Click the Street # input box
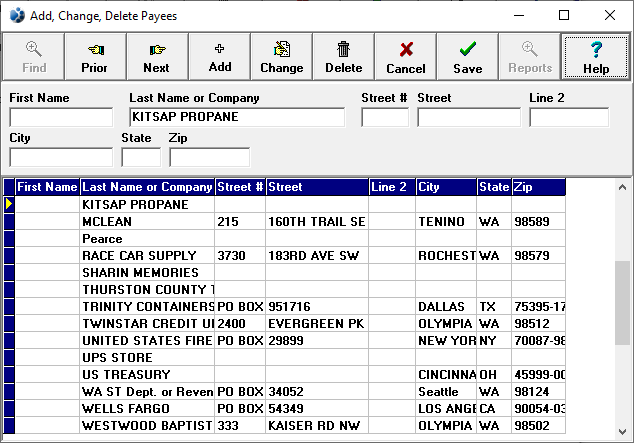The image size is (634, 443). [x=385, y=117]
